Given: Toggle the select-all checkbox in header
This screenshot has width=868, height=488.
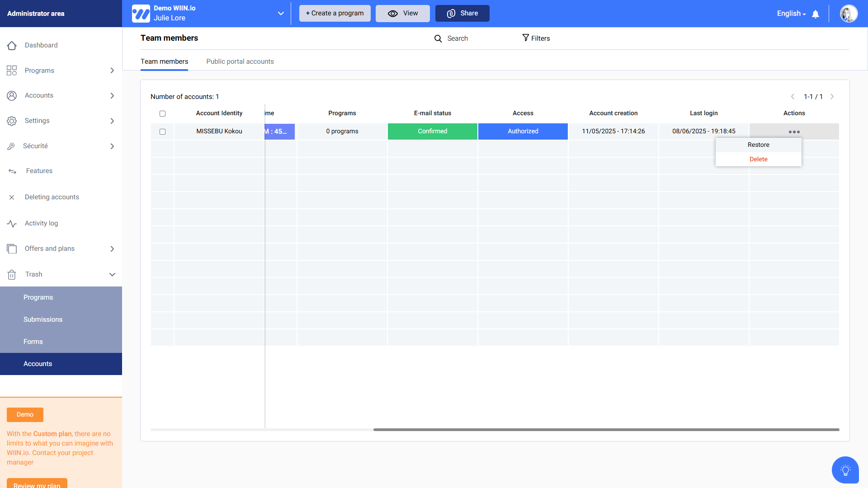Looking at the screenshot, I should pos(162,114).
